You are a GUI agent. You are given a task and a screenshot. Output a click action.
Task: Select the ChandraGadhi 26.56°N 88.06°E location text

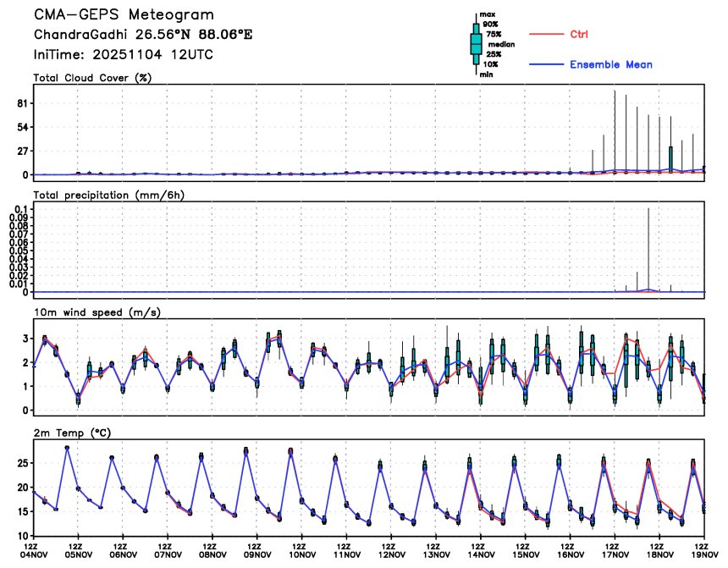click(x=143, y=35)
